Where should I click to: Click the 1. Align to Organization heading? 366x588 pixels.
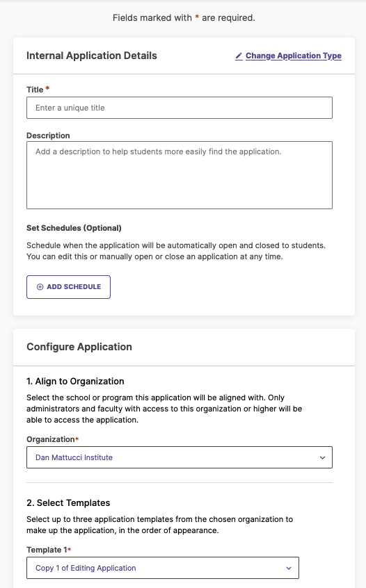(x=75, y=382)
